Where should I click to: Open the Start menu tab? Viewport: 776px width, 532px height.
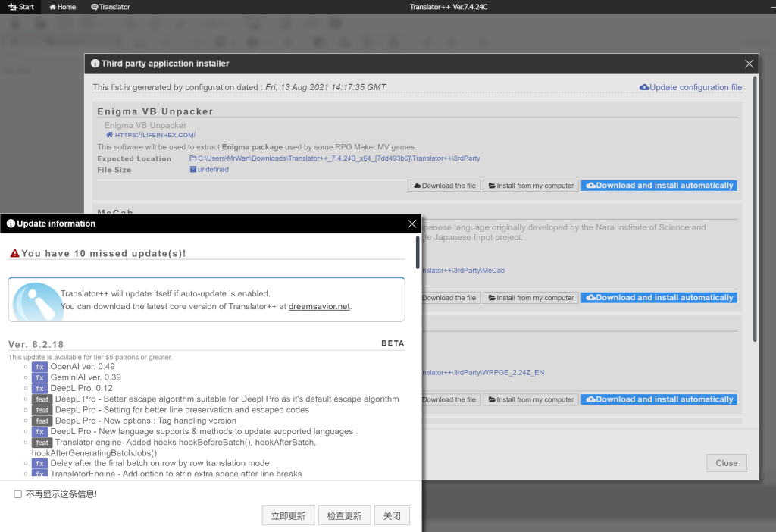(x=21, y=7)
